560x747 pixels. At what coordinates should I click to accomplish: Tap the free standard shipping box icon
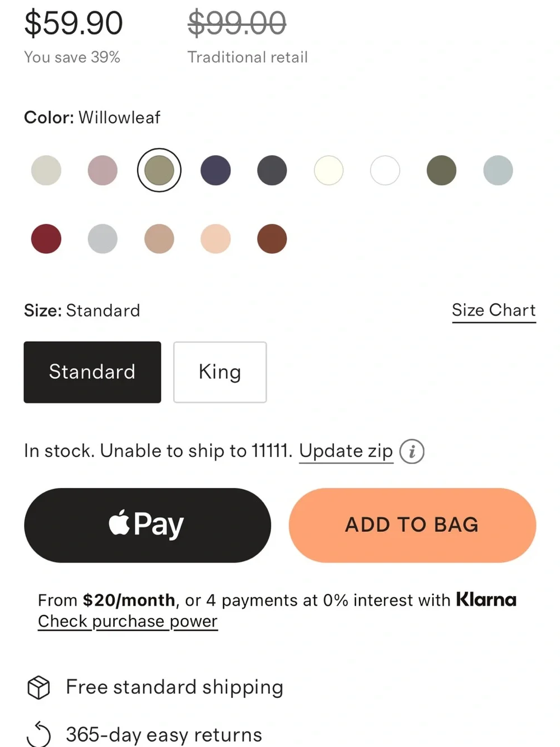pos(39,687)
